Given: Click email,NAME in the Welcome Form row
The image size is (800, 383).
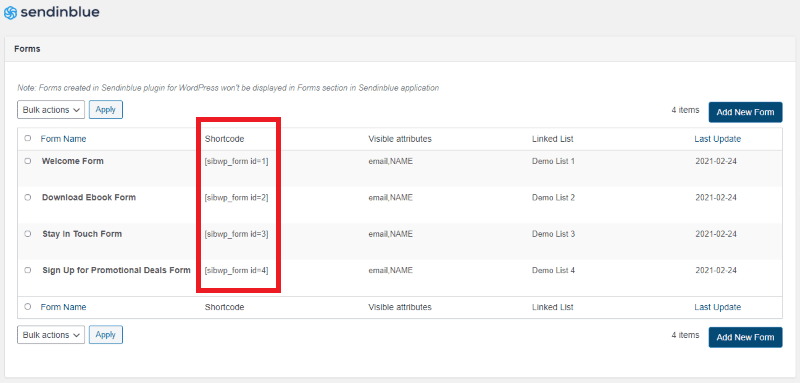Looking at the screenshot, I should click(x=390, y=161).
